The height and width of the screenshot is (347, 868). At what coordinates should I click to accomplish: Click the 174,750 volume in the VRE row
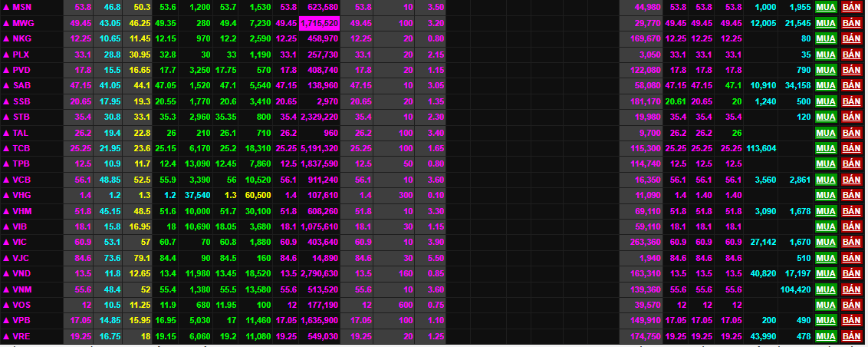(646, 336)
